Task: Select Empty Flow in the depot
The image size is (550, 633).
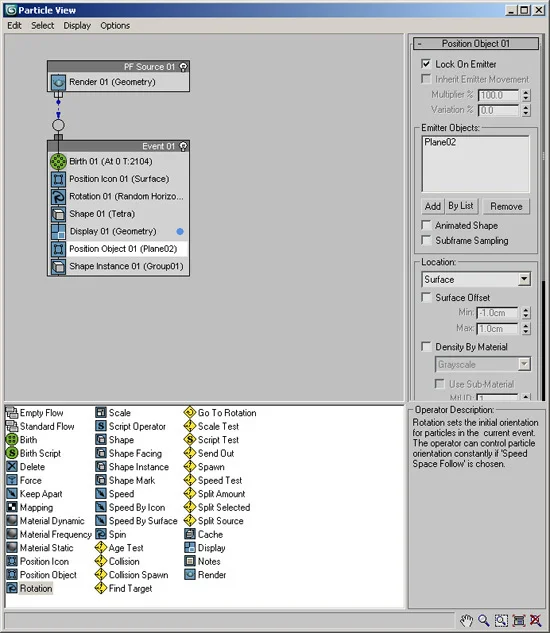Action: point(35,413)
